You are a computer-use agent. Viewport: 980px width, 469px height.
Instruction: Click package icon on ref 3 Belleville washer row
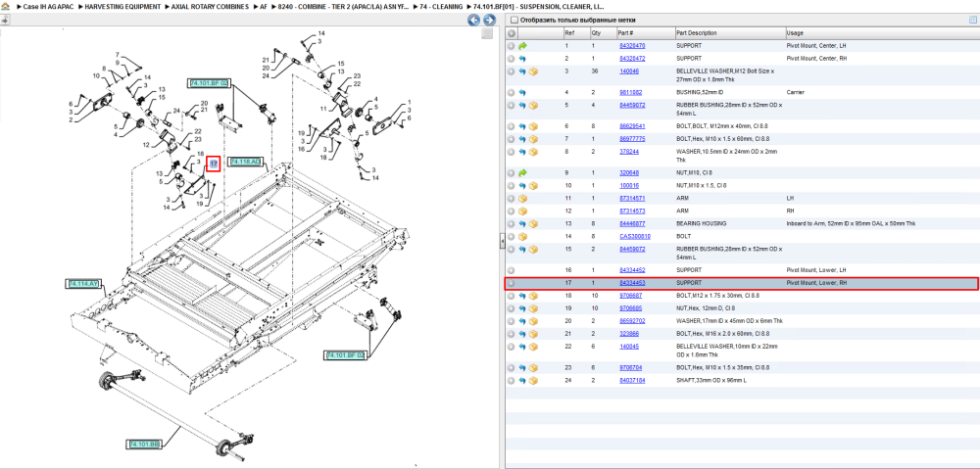click(534, 71)
